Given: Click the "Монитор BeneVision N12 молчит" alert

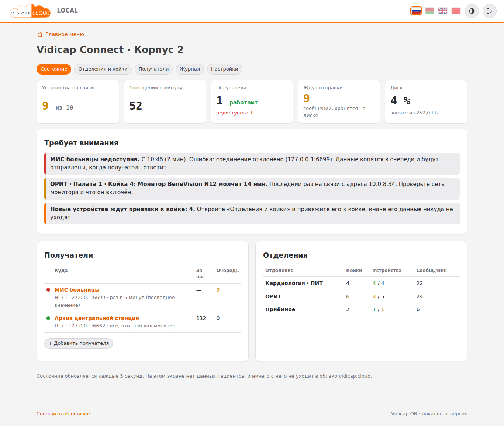Looking at the screenshot, I should (x=252, y=188).
